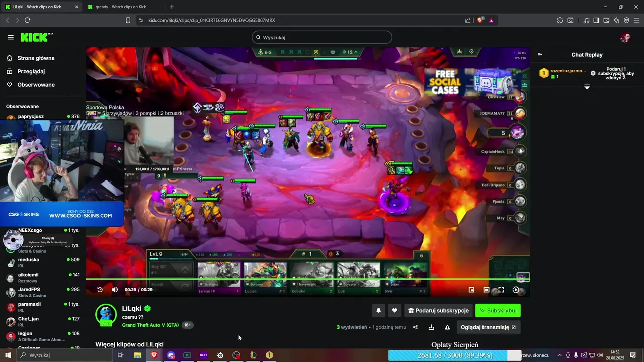Open user avatar menu on Kick

pyautogui.click(x=625, y=37)
